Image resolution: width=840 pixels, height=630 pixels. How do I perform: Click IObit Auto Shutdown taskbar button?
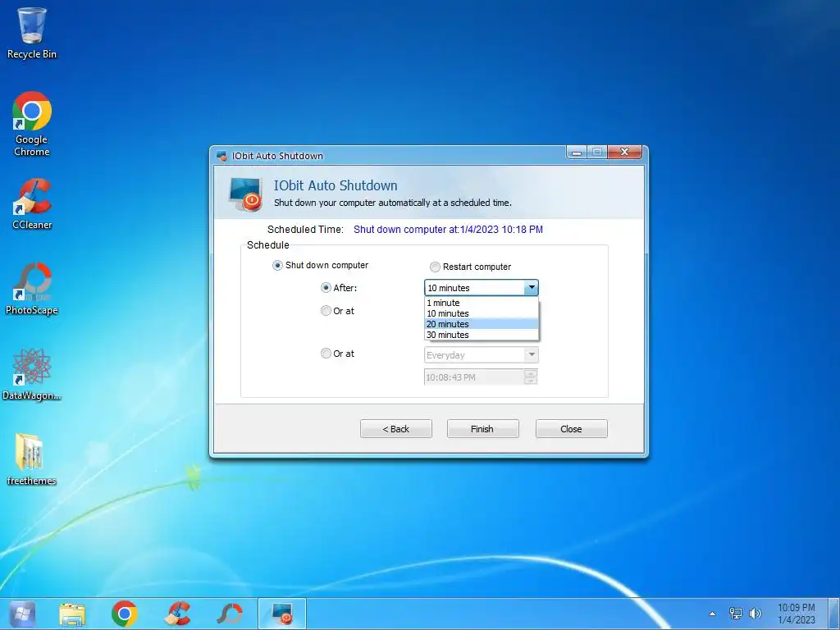[282, 614]
